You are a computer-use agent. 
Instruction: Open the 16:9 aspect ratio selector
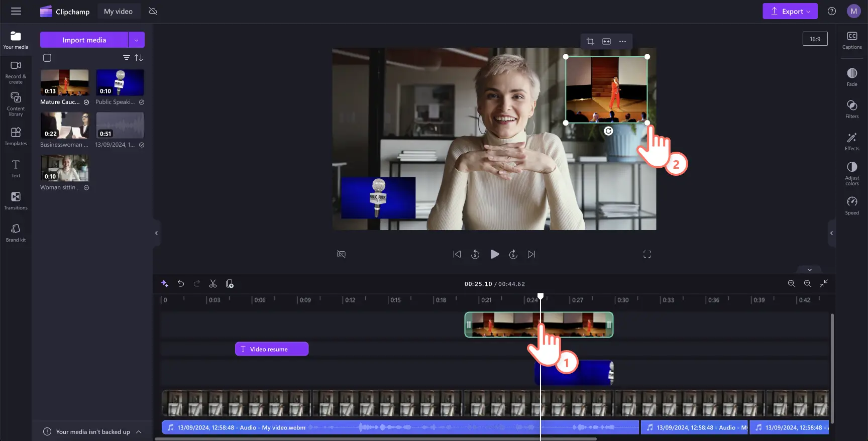(815, 39)
